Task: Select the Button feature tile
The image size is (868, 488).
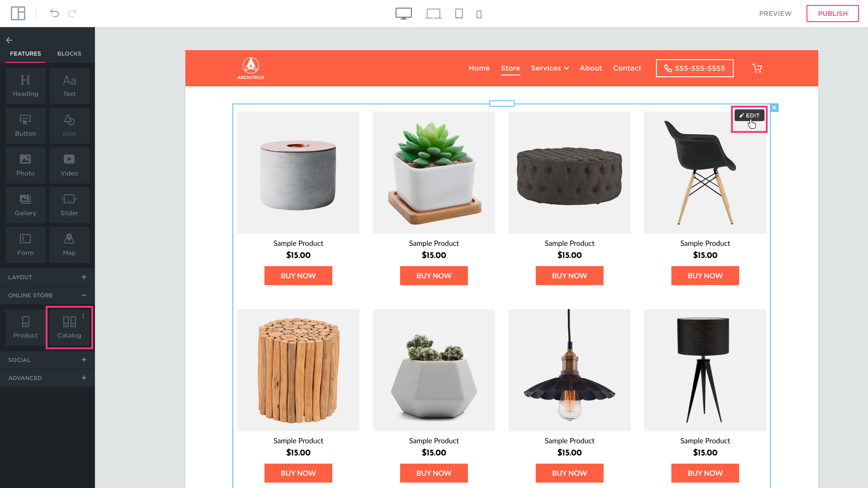Action: [25, 126]
